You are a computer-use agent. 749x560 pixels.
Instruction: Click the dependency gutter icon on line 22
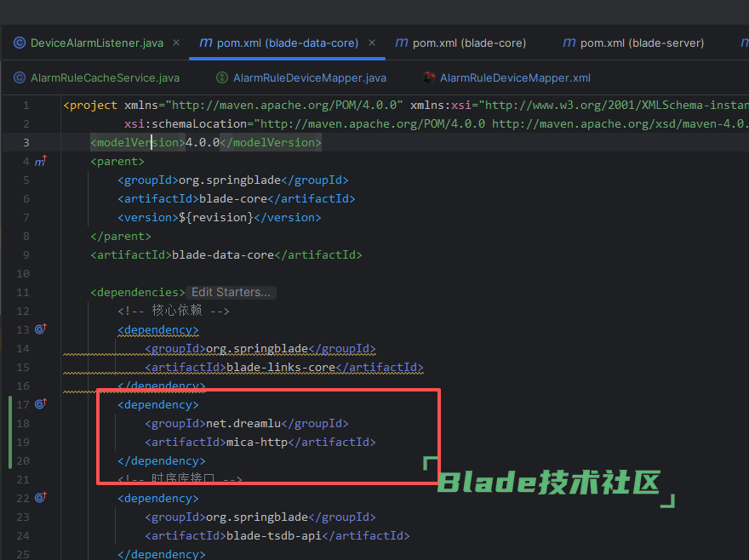[x=40, y=498]
